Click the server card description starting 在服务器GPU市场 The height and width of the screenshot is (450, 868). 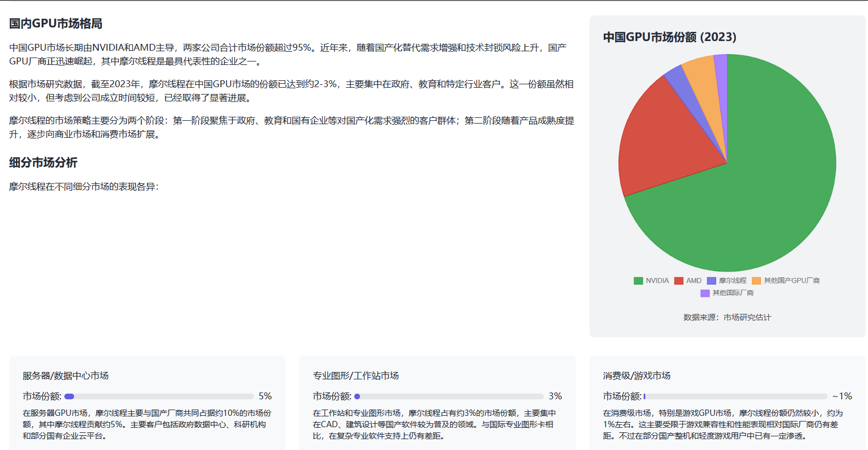click(x=147, y=424)
